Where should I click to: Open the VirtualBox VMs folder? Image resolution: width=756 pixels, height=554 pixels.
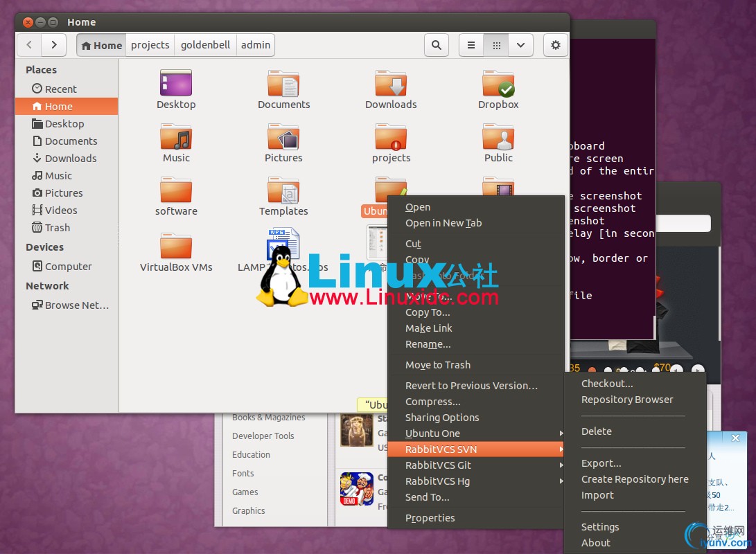point(176,247)
